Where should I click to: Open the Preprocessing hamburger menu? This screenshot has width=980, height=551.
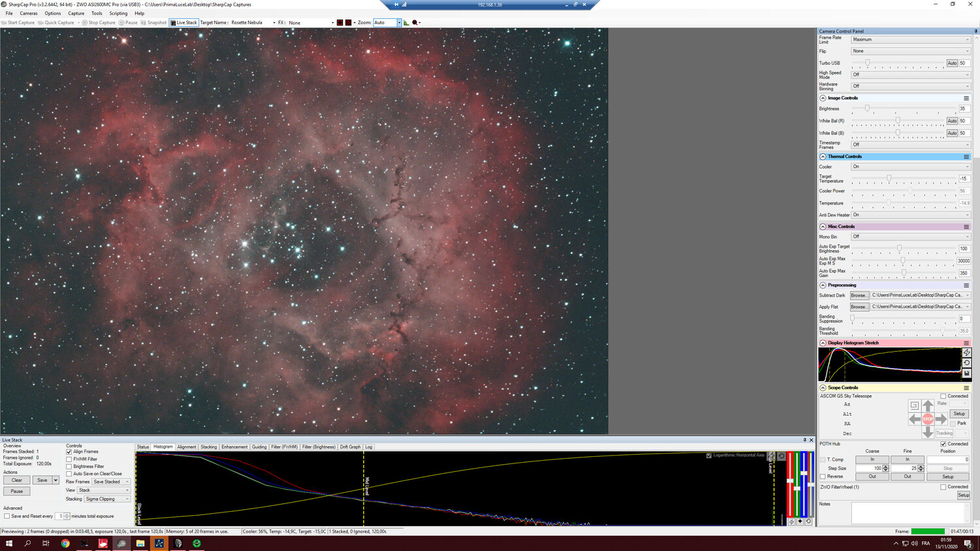coord(966,286)
